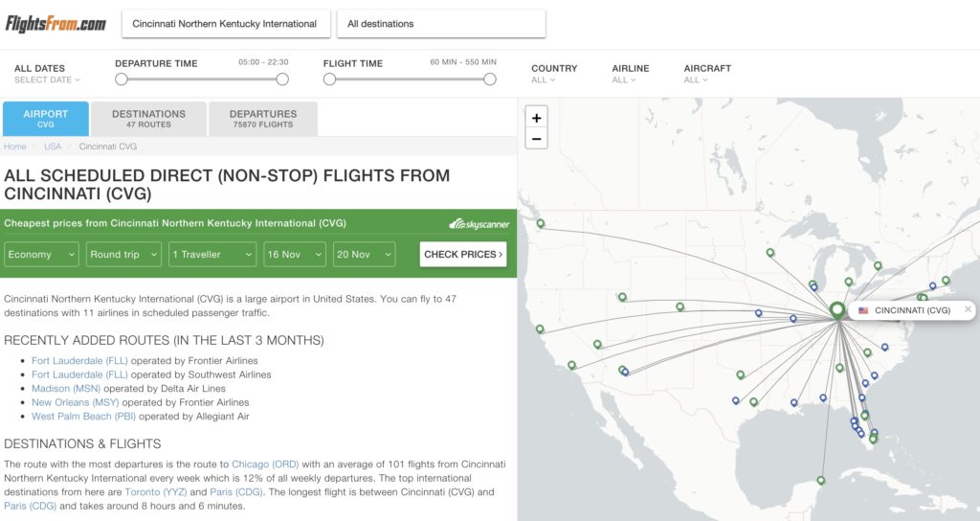Viewport: 980px width, 521px height.
Task: Open the Economy cabin class dropdown
Action: (x=41, y=255)
